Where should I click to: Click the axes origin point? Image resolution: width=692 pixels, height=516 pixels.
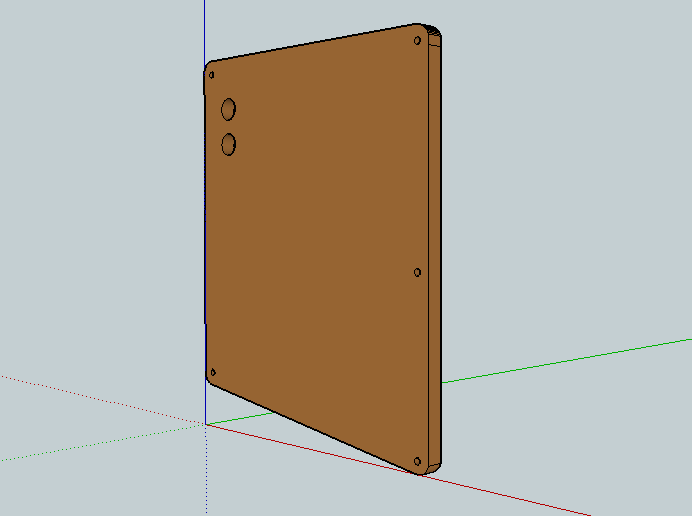(x=206, y=424)
